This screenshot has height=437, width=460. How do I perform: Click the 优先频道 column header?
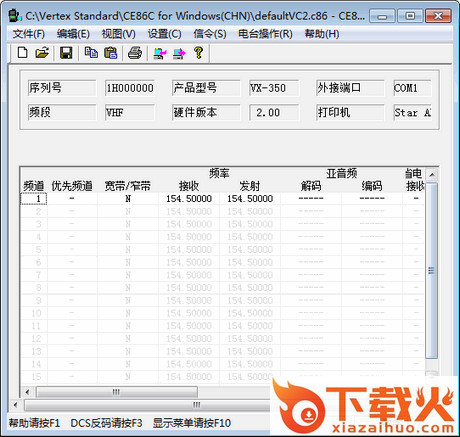(72, 186)
